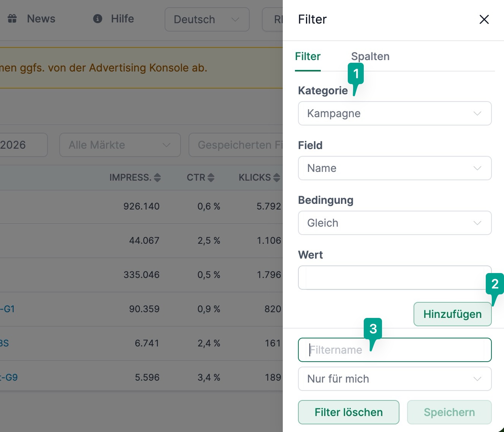This screenshot has height=432, width=504.
Task: Click step marker number 1
Action: [356, 74]
